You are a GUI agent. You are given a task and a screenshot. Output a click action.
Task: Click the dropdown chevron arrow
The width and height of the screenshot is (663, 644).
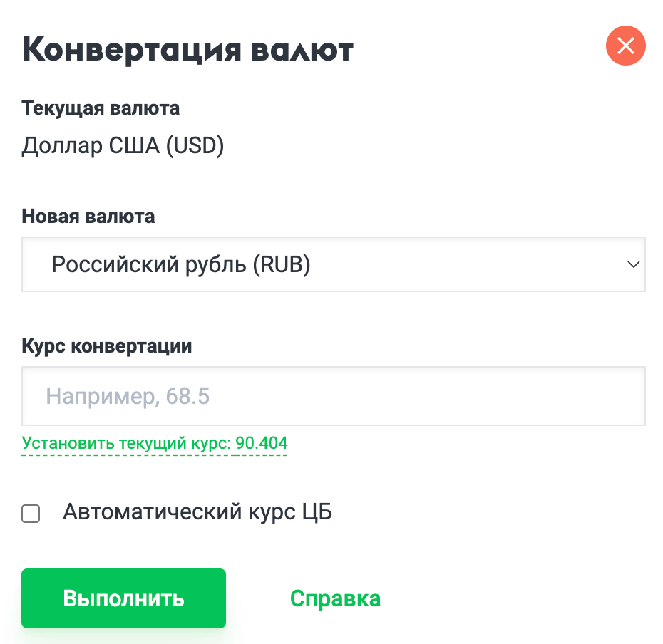(x=632, y=264)
